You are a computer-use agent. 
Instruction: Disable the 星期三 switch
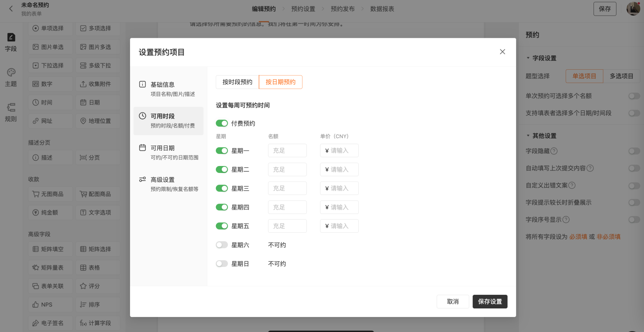222,188
